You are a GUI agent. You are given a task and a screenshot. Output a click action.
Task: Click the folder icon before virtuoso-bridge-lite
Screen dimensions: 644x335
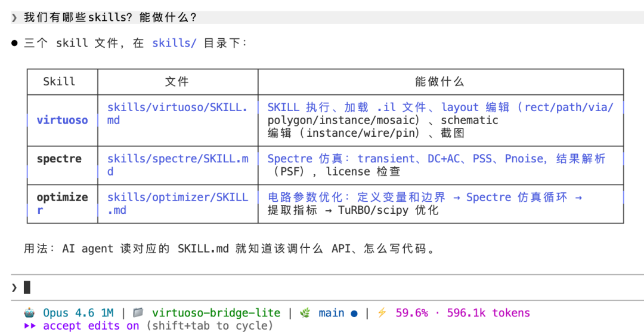(138, 313)
